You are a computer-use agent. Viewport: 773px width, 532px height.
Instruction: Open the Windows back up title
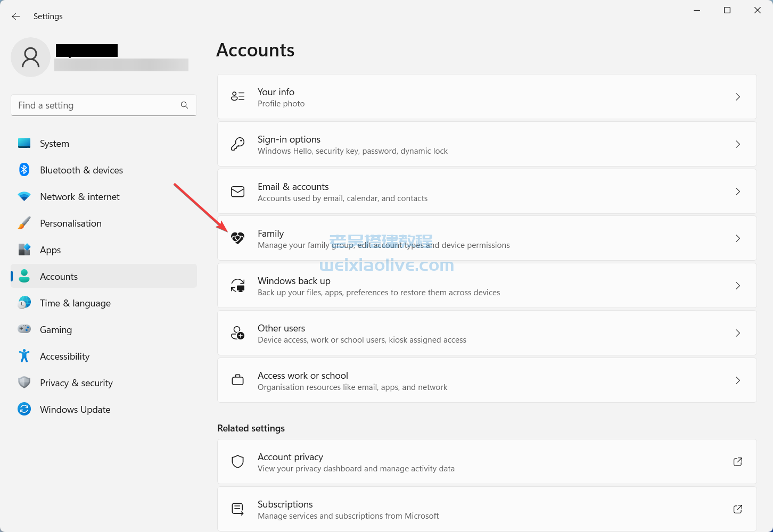click(x=294, y=281)
